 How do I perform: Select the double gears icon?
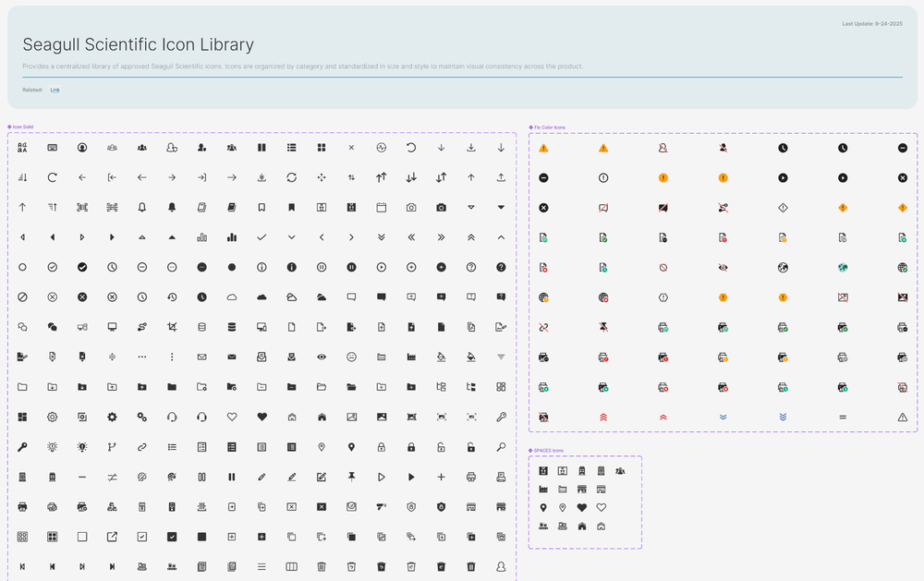(142, 418)
